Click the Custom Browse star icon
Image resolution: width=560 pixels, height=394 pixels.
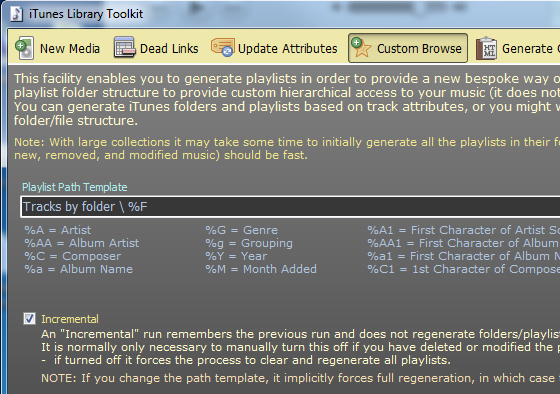click(361, 48)
